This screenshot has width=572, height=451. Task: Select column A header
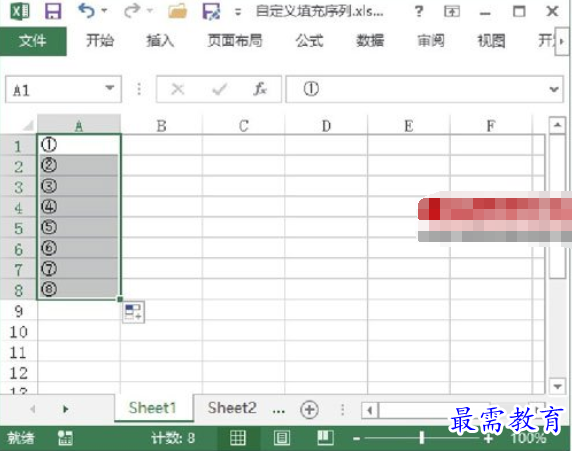click(x=79, y=126)
